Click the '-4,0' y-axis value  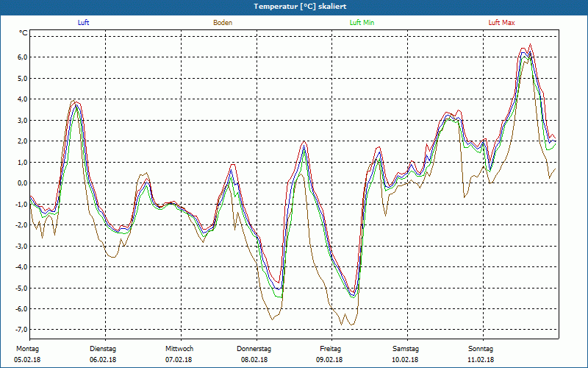[x=21, y=267]
